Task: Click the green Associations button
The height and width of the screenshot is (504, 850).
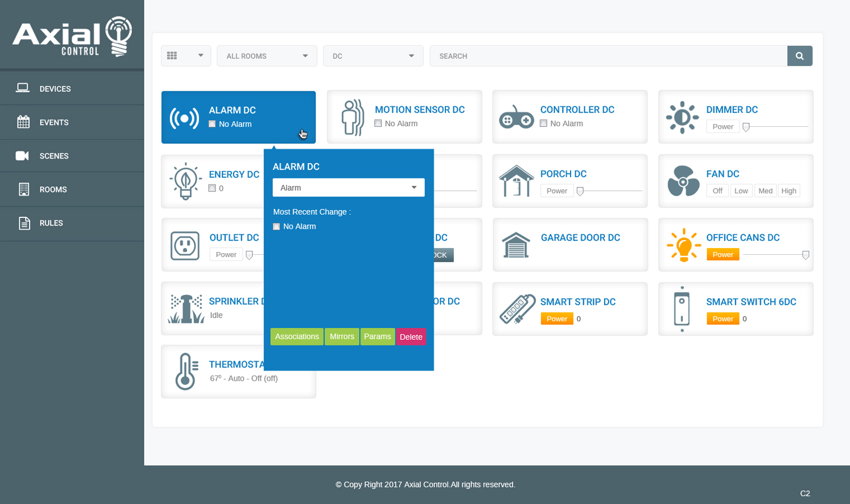Action: point(297,336)
